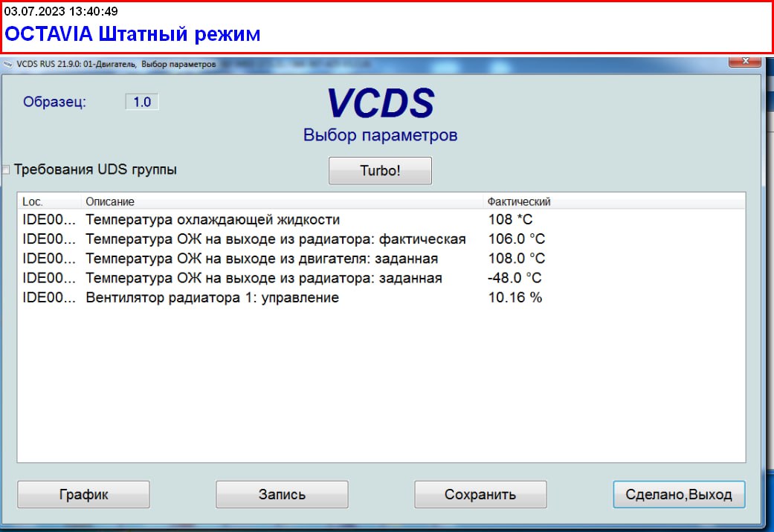Select row Температура ОЖ на выходе из радиатора: заданная
This screenshot has width=774, height=532.
[x=381, y=278]
